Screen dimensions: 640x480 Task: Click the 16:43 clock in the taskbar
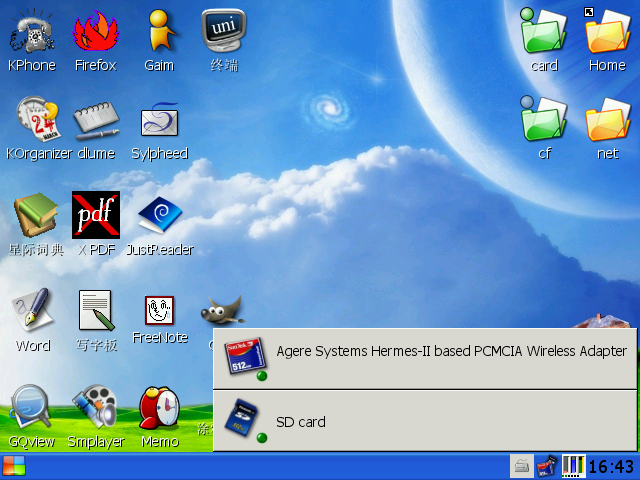[611, 466]
